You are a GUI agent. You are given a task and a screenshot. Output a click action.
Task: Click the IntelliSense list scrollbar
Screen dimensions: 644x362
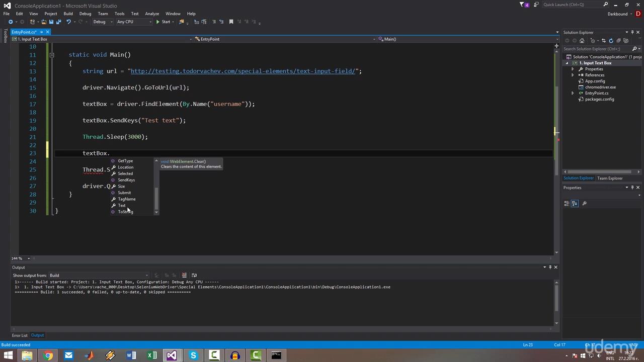pyautogui.click(x=156, y=199)
